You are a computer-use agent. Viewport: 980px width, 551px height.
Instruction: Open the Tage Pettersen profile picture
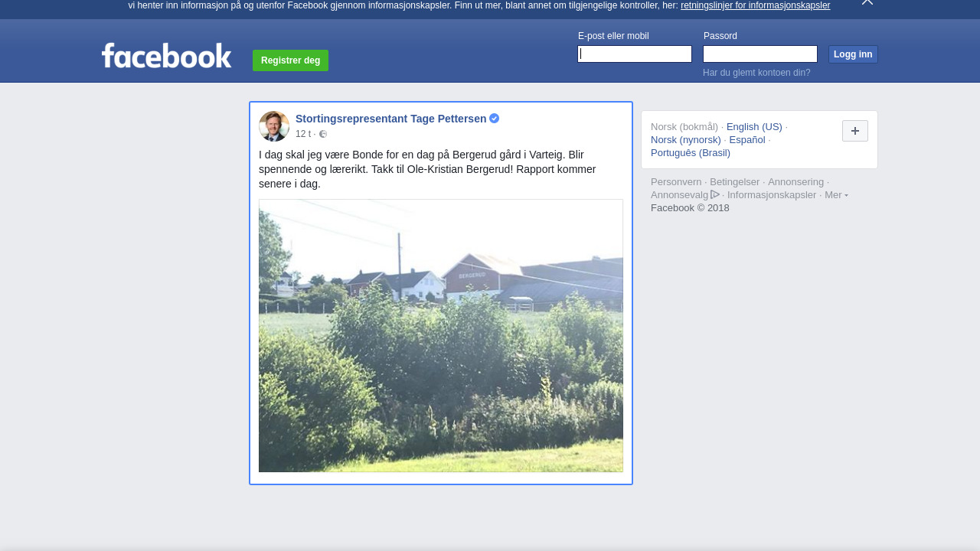[x=274, y=126]
